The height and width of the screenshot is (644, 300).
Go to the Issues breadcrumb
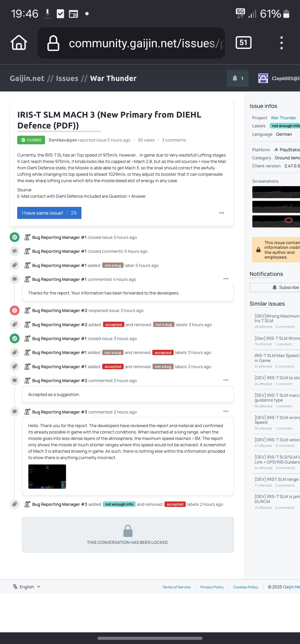click(x=67, y=78)
